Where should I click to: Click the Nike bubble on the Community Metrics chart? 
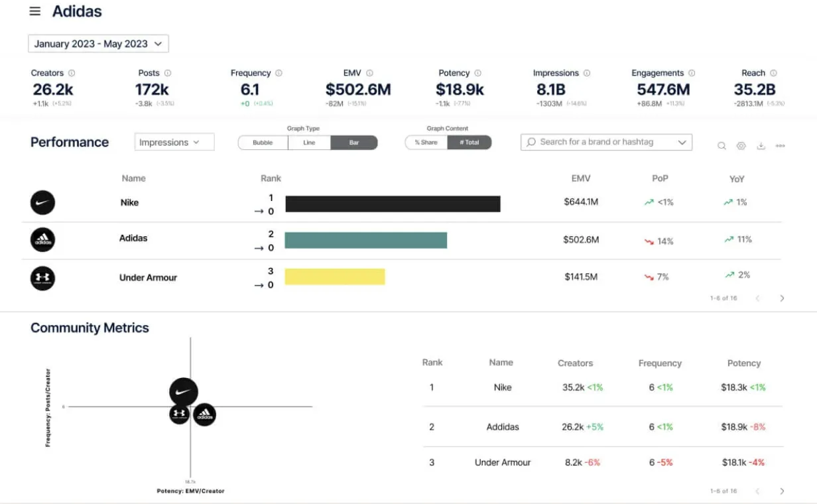(184, 392)
